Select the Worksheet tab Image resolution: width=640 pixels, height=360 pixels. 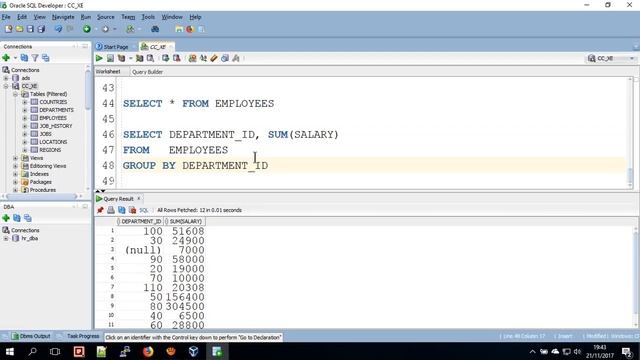108,72
